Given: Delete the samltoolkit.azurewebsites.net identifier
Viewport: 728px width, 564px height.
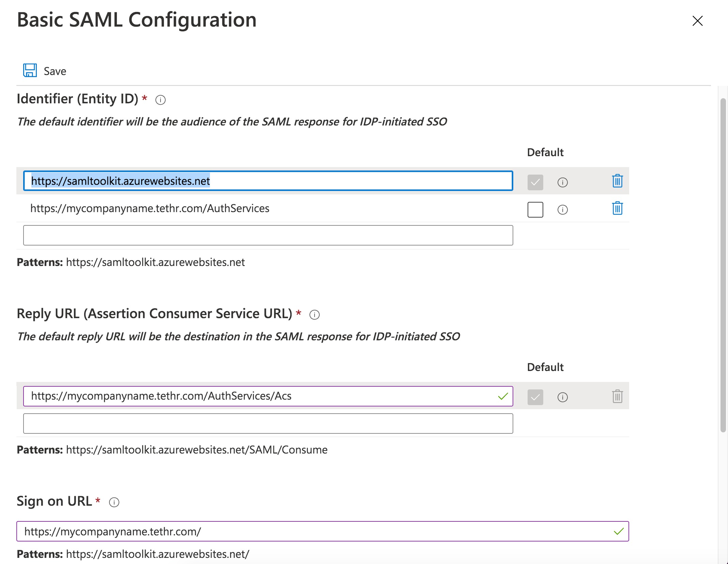Looking at the screenshot, I should click(x=617, y=181).
